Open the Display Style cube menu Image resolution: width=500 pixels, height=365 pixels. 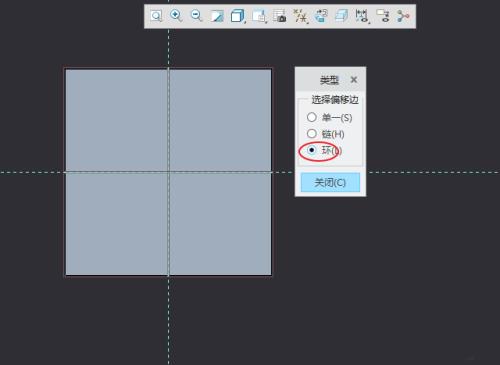click(238, 16)
